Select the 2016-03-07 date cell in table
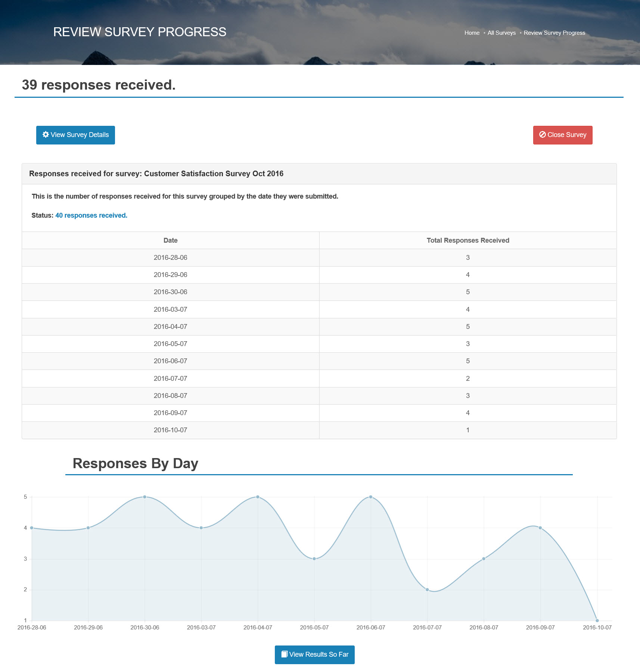640x672 pixels. click(170, 309)
